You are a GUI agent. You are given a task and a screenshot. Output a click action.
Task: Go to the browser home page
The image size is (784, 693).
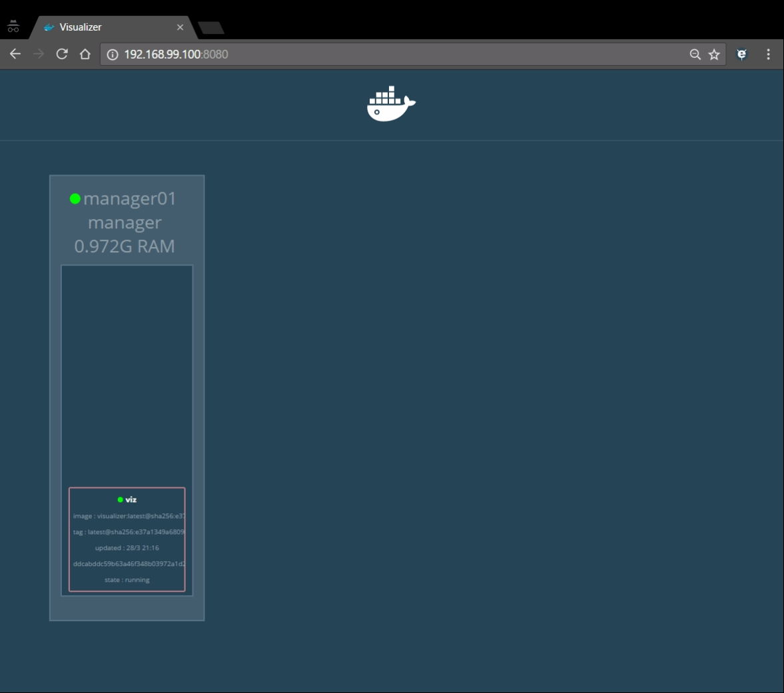(85, 54)
